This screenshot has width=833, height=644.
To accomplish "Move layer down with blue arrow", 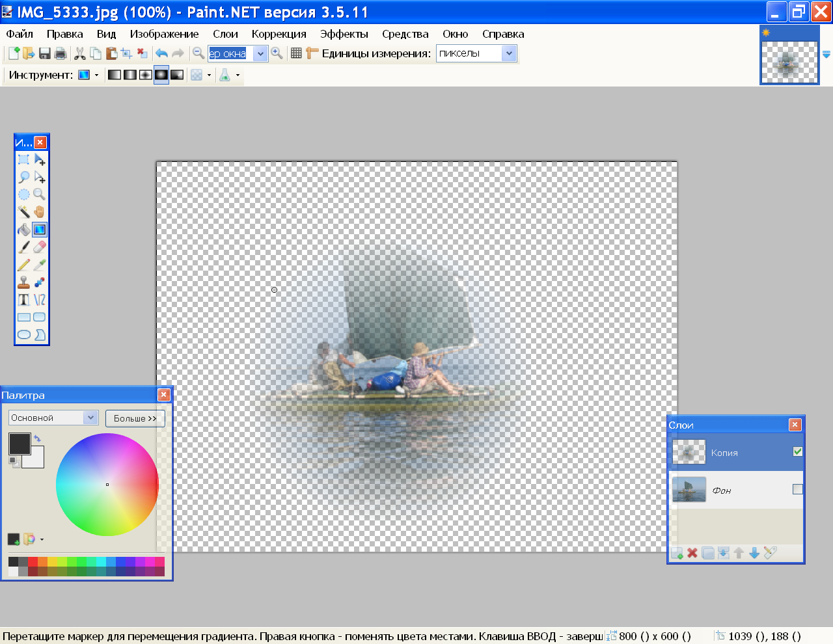I will 754,553.
